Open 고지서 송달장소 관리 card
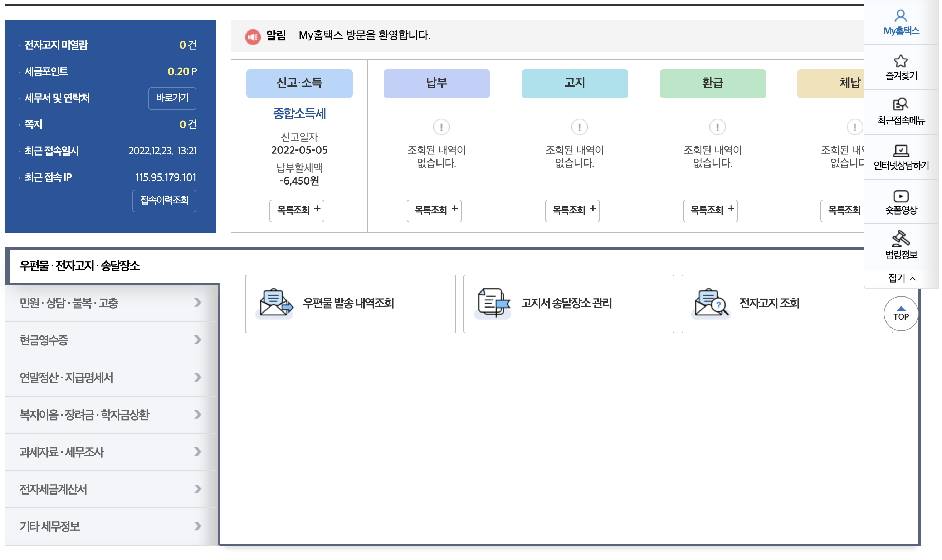Screen dimensions: 942x560 [568, 304]
